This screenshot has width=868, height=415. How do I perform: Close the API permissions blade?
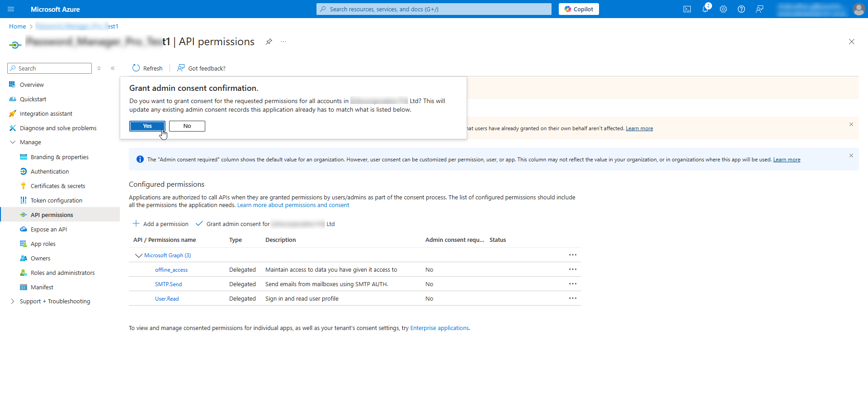tap(852, 42)
